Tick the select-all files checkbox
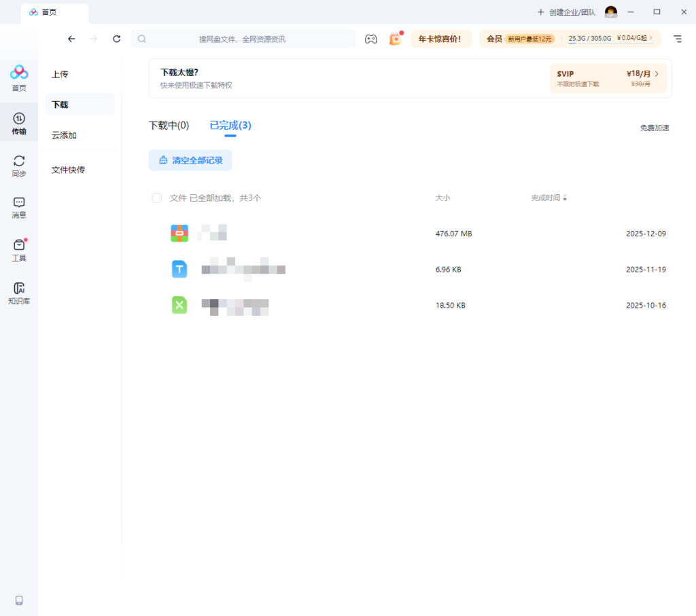Viewport: 696px width, 616px height. coord(157,198)
